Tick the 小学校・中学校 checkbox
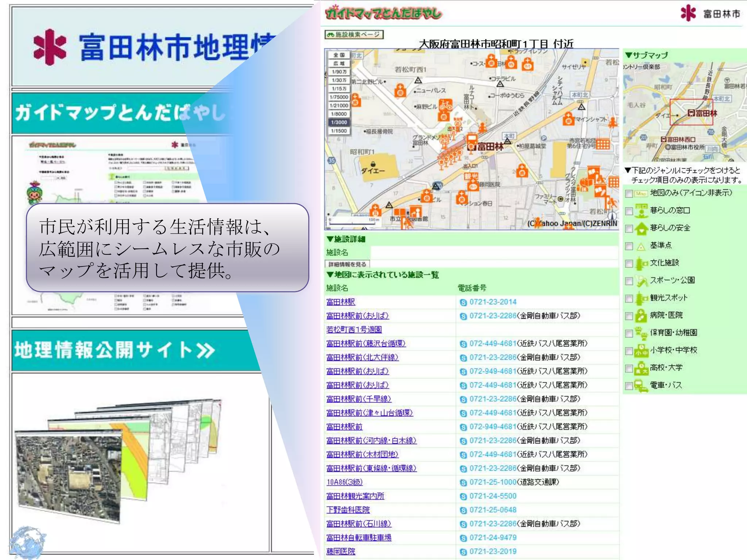 [629, 351]
